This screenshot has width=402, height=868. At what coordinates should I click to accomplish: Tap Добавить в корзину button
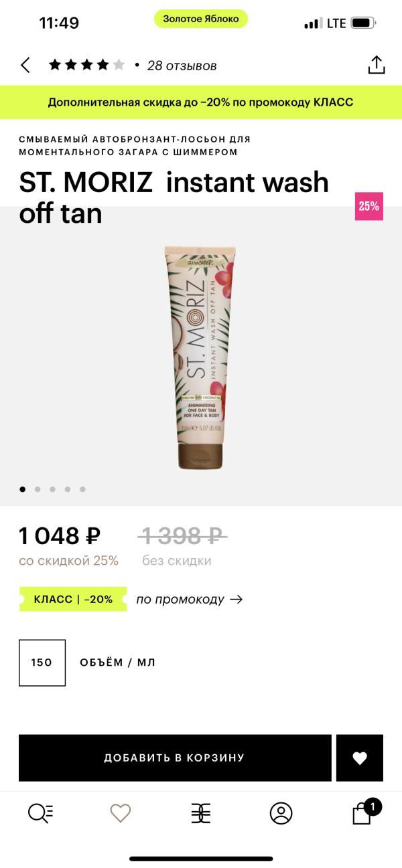[175, 758]
